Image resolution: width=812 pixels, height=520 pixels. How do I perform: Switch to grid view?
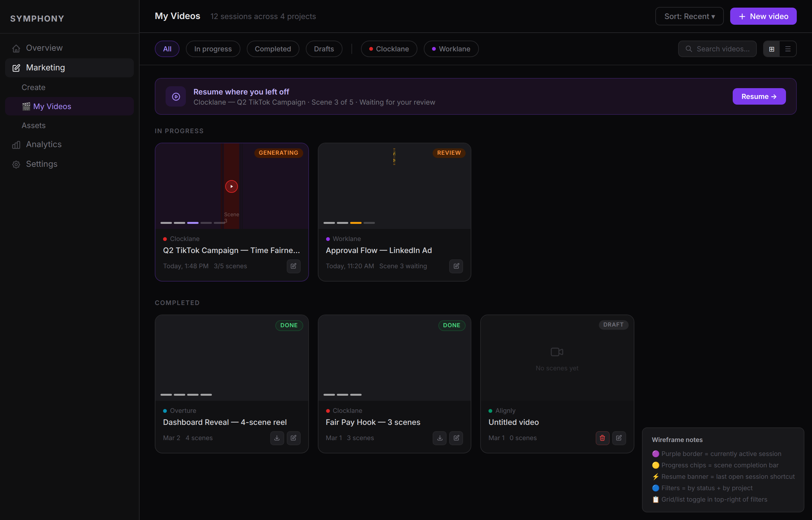click(x=771, y=49)
